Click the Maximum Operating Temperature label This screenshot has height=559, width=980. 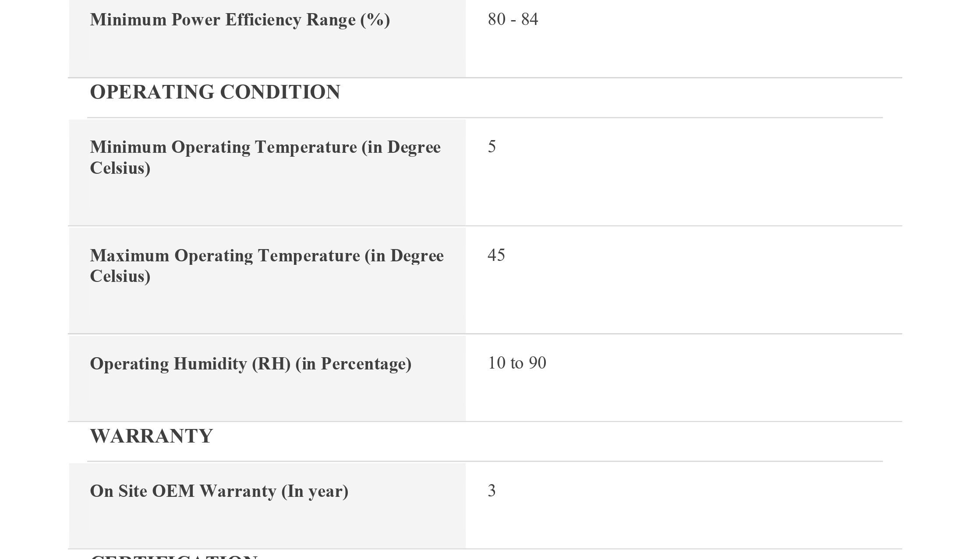[x=266, y=256]
